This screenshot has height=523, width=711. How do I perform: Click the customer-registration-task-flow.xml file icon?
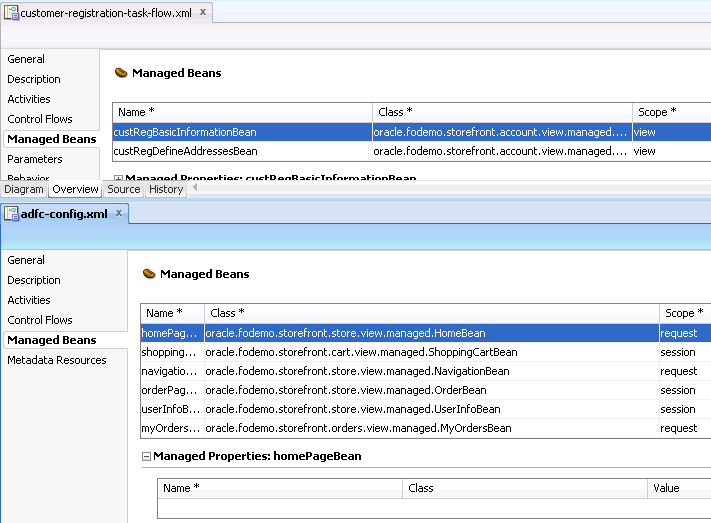[11, 13]
